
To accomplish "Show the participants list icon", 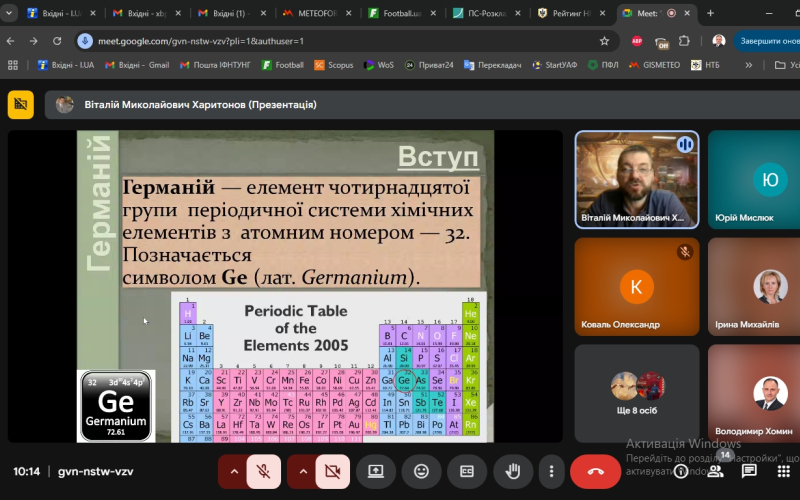I will [715, 471].
